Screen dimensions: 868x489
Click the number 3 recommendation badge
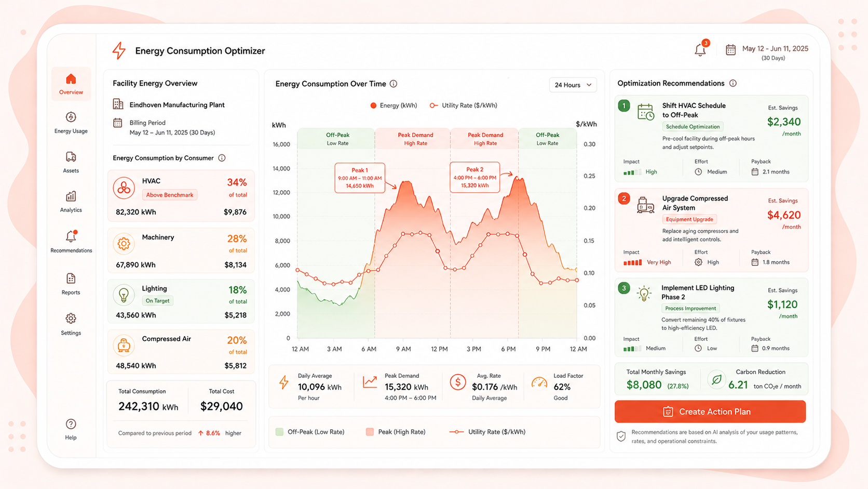[x=624, y=288]
